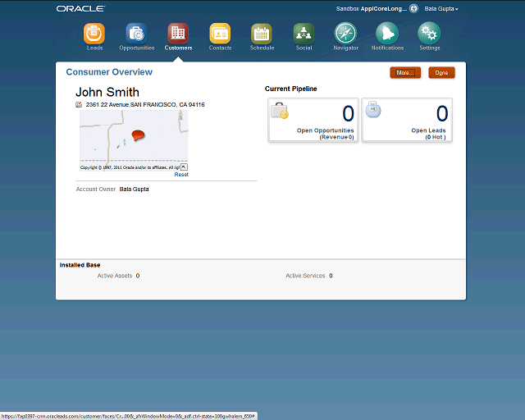This screenshot has height=420, width=525.
Task: Open the Opportunities camera icon
Action: coord(136,33)
